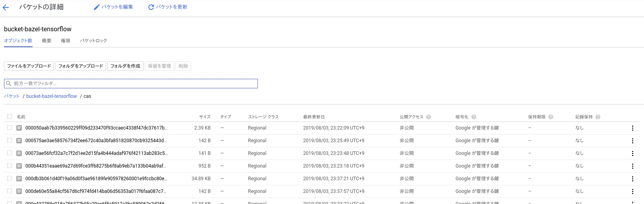
Task: Click the refresh icon for updating the bucket
Action: click(151, 7)
